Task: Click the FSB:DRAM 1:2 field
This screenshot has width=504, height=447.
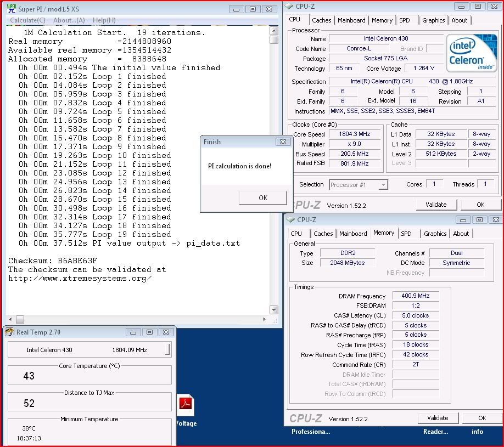Action: (x=415, y=305)
